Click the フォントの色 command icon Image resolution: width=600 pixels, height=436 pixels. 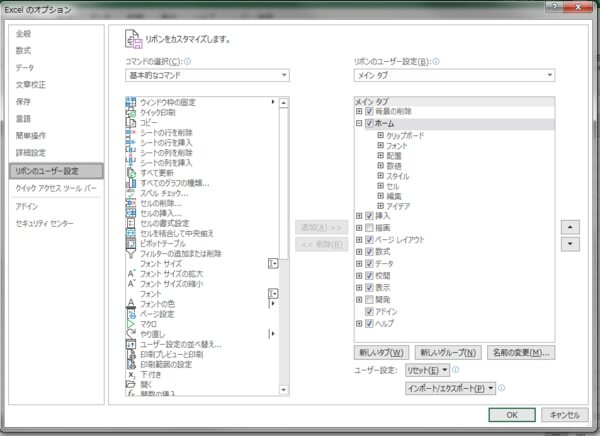tap(131, 304)
